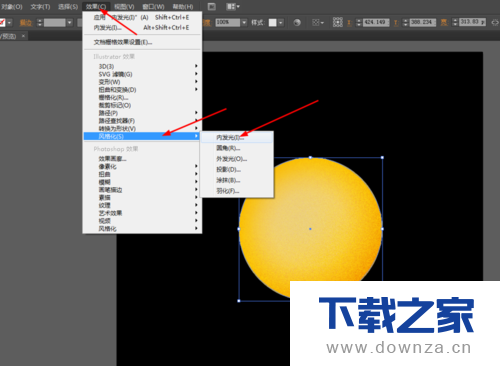Image resolution: width=500 pixels, height=366 pixels.
Task: Open 效果画廊... Photoshop effect gallery
Action: pos(142,159)
